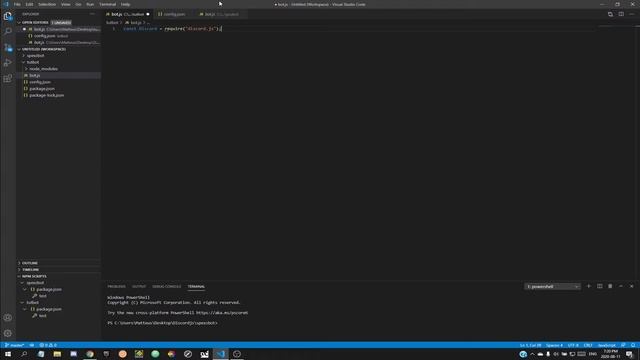Screen dimensions: 640x360
Task: Click the feedback icon in status bar
Action: click(623, 345)
